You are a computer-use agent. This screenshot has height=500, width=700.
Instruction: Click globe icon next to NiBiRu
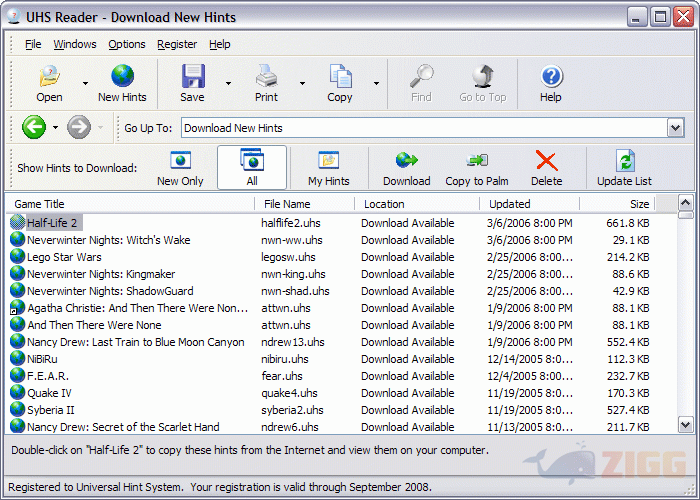[x=17, y=358]
